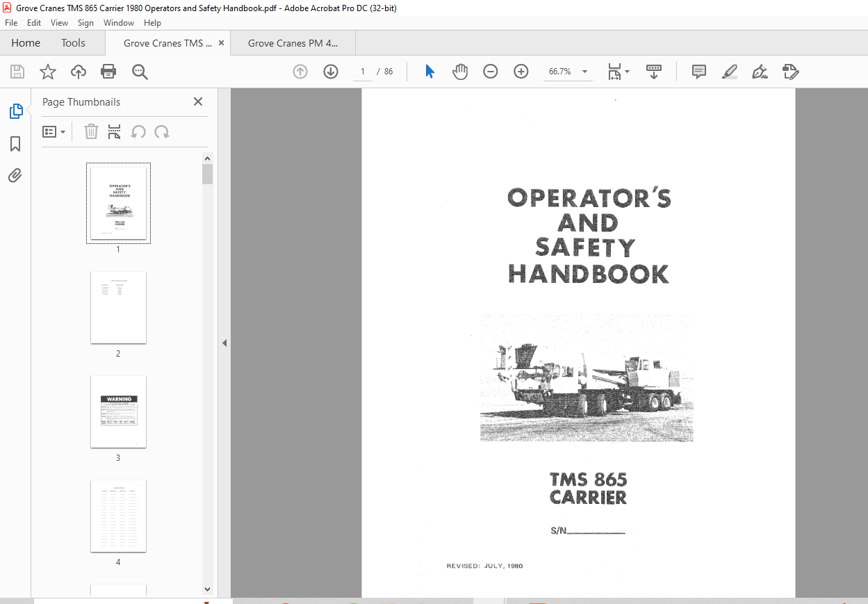Click the Page Thumbnails panel title
Image resolution: width=868 pixels, height=604 pixels.
tap(81, 102)
